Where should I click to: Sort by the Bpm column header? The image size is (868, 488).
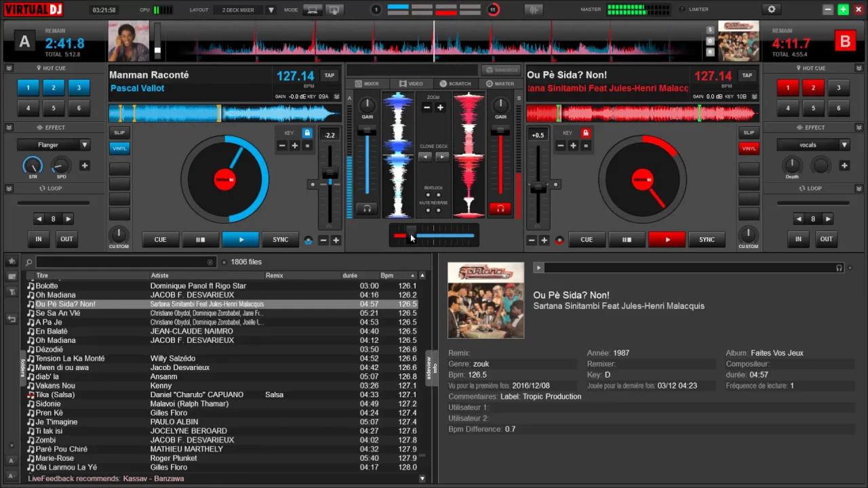pyautogui.click(x=397, y=276)
